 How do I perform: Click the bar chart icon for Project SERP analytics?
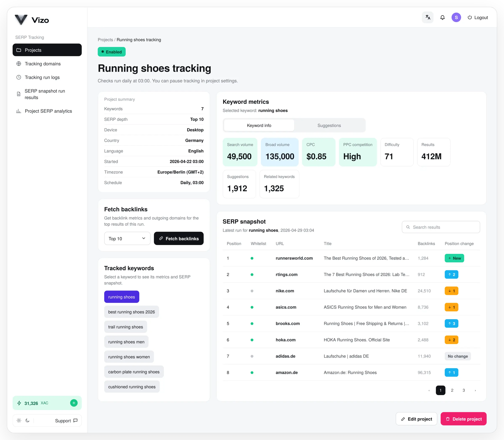pyautogui.click(x=19, y=111)
